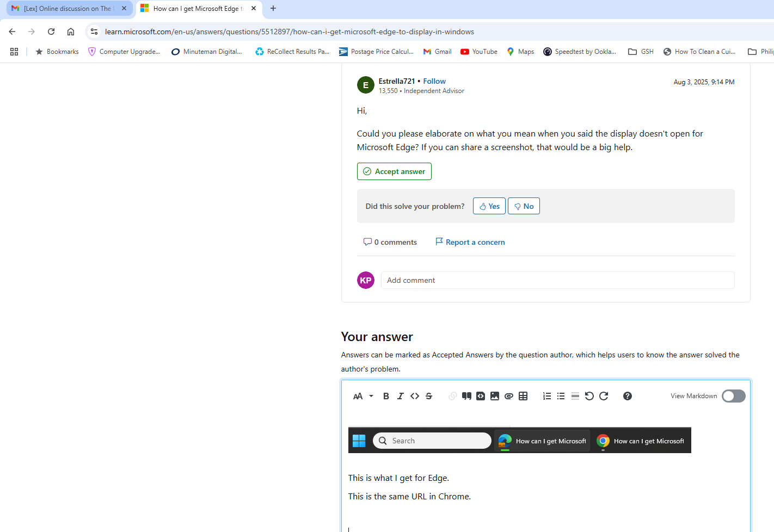Screen dimensions: 774x532
Task: Undo the last edit in editor
Action: point(589,396)
